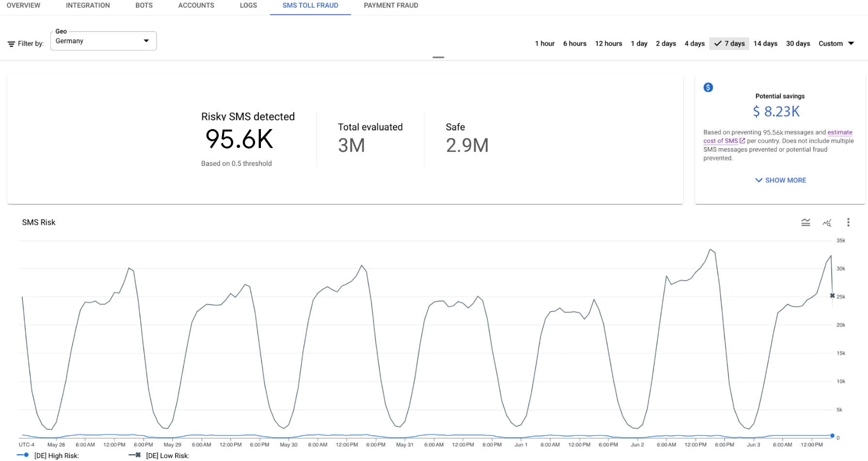Screen dimensions: 868x461
Task: Select the 14 days time range
Action: point(765,44)
